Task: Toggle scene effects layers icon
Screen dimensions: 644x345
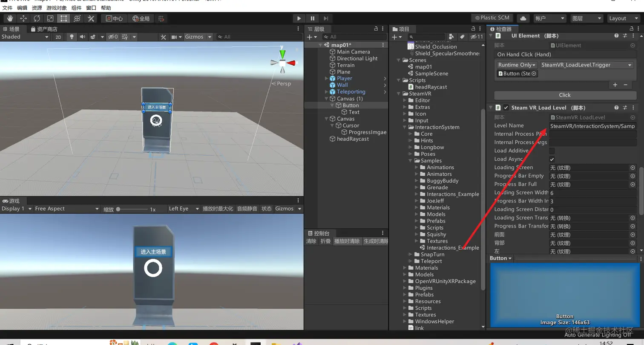Action: click(92, 37)
